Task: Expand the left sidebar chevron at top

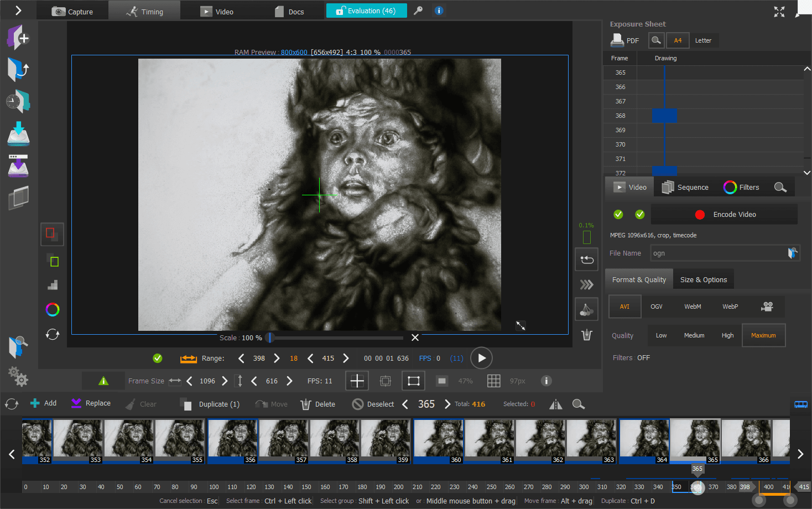Action: click(x=18, y=11)
